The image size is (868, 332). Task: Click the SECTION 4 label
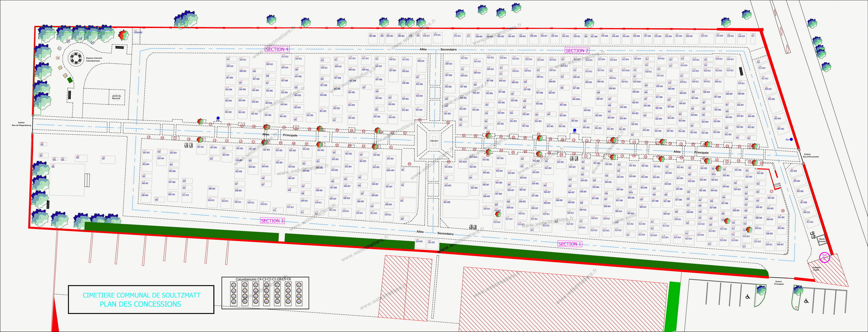click(277, 49)
